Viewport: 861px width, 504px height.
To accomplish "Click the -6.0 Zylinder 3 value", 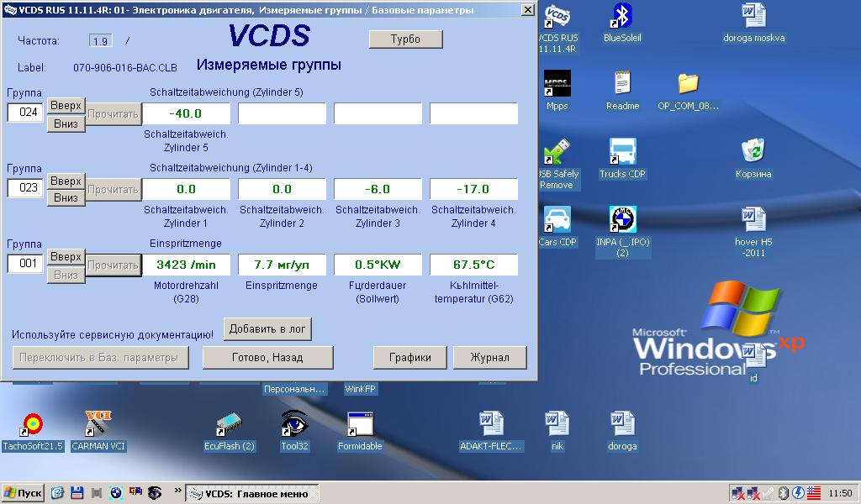I will pyautogui.click(x=378, y=189).
